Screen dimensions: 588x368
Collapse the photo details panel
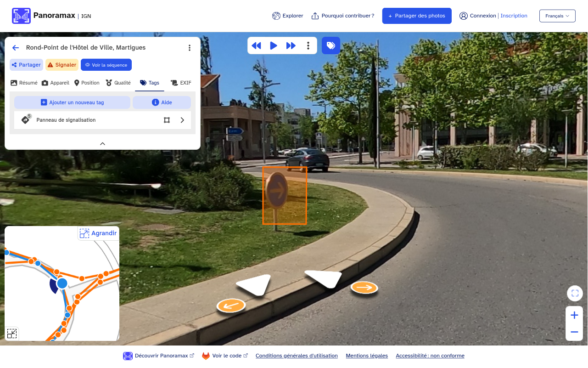102,143
